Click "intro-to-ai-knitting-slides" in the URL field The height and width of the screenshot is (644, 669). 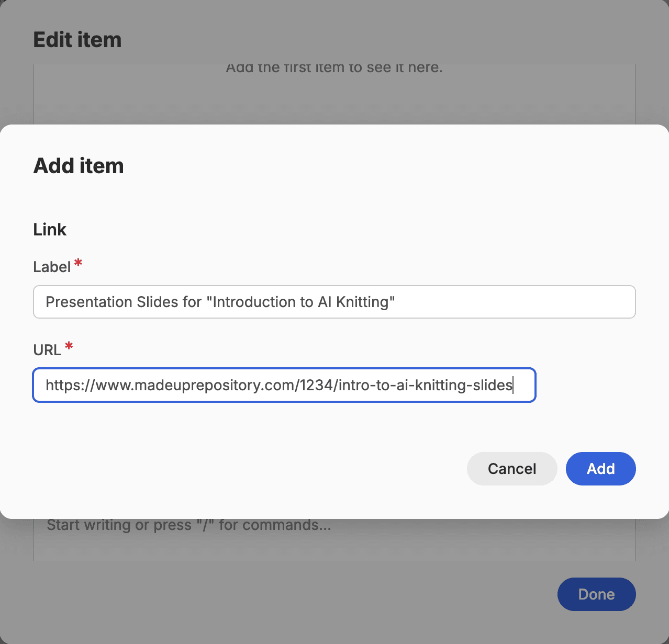[425, 385]
